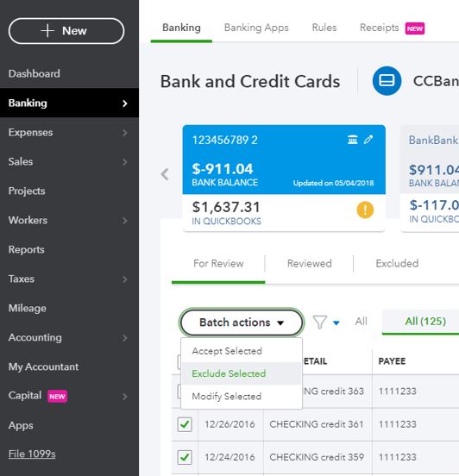Viewport: 459px width, 476px height.
Task: Click the left carousel arrow beside account cards
Action: 165,174
